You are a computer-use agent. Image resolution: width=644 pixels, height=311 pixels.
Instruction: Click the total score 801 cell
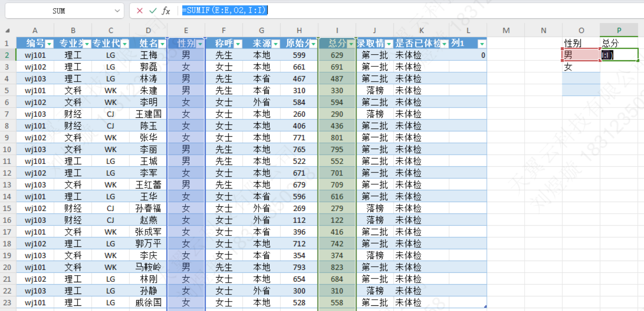pyautogui.click(x=337, y=138)
